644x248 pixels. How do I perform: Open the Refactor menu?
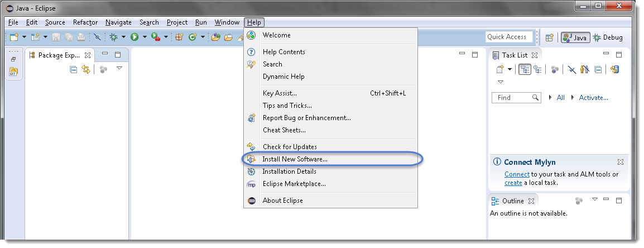[x=85, y=22]
